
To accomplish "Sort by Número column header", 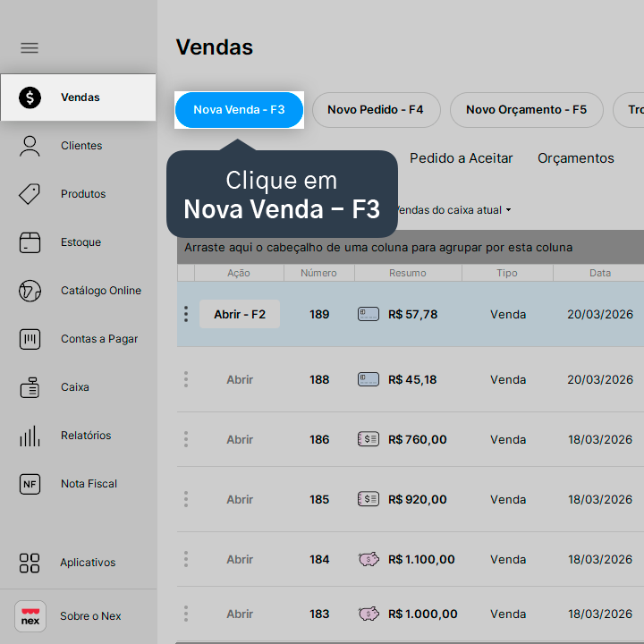I will (x=319, y=273).
